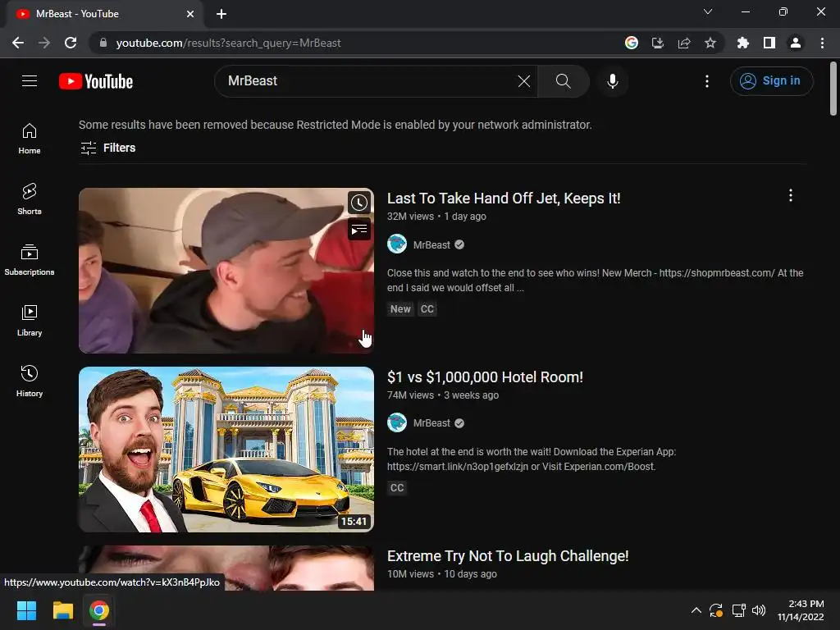Open Chrome extensions puzzle icon

[x=742, y=43]
